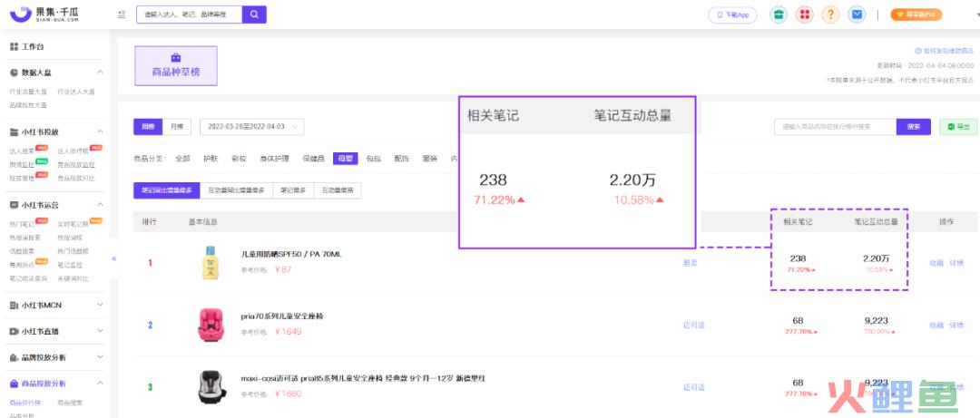980x418 pixels.
Task: Open 热门话题榜 in sidebar
Action: click(73, 251)
